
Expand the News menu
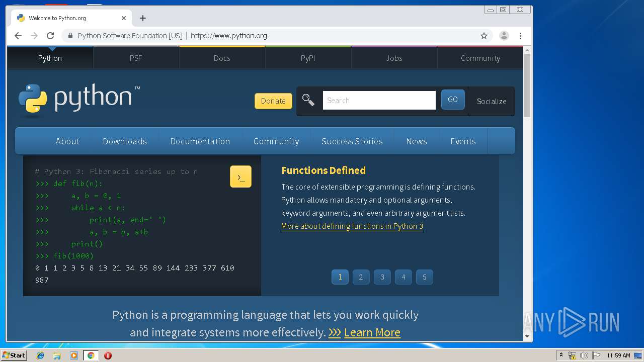coord(417,141)
